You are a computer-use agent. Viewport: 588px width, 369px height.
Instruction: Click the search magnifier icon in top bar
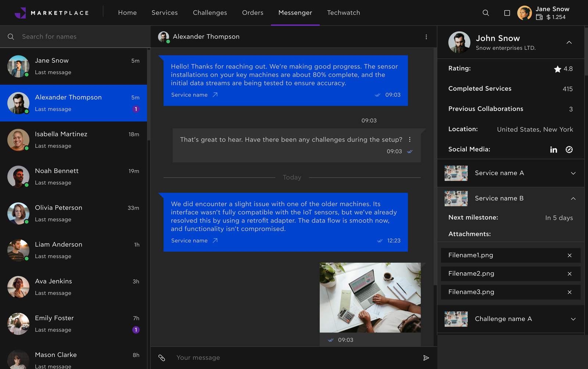pyautogui.click(x=485, y=13)
